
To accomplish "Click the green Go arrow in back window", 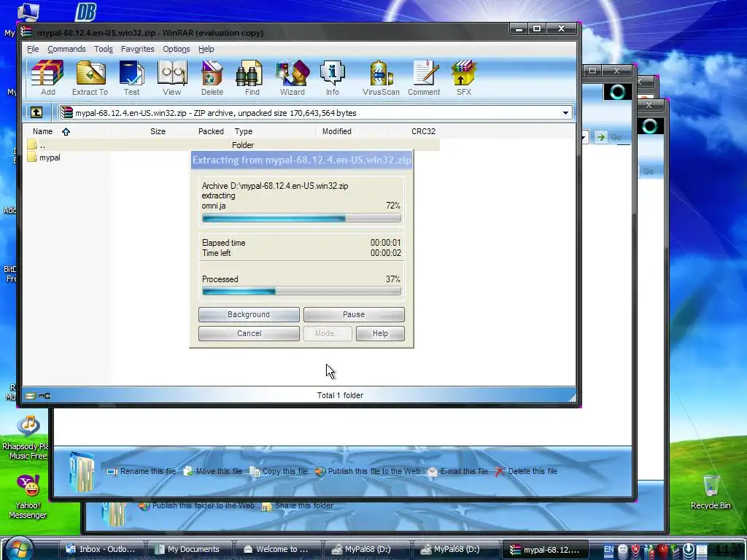I will [x=601, y=137].
